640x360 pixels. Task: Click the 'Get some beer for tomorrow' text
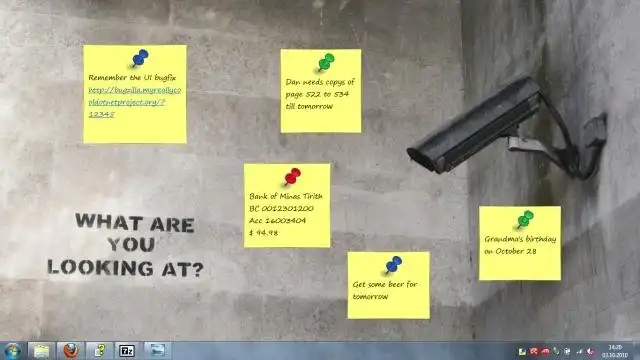coord(385,290)
